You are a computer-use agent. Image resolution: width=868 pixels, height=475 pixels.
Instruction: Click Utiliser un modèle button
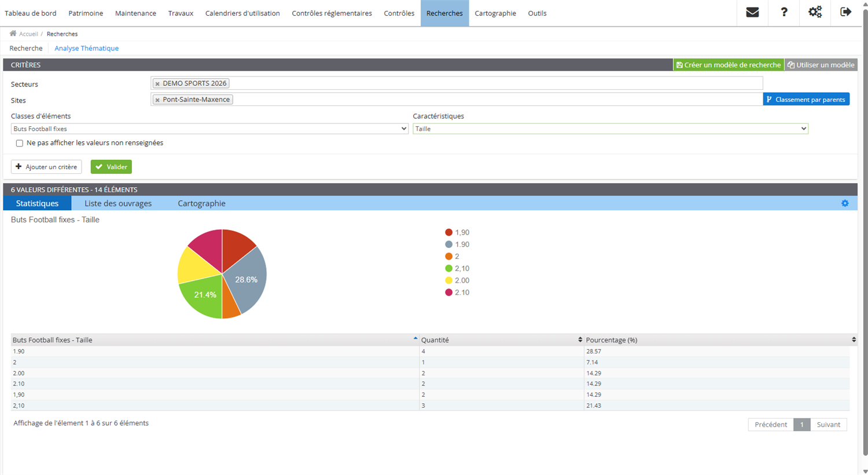click(821, 65)
